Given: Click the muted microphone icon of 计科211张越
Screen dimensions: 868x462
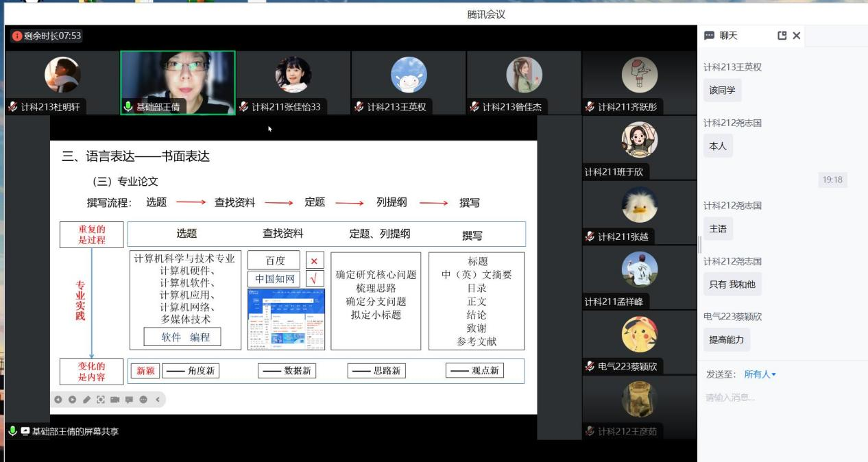Looking at the screenshot, I should 589,237.
